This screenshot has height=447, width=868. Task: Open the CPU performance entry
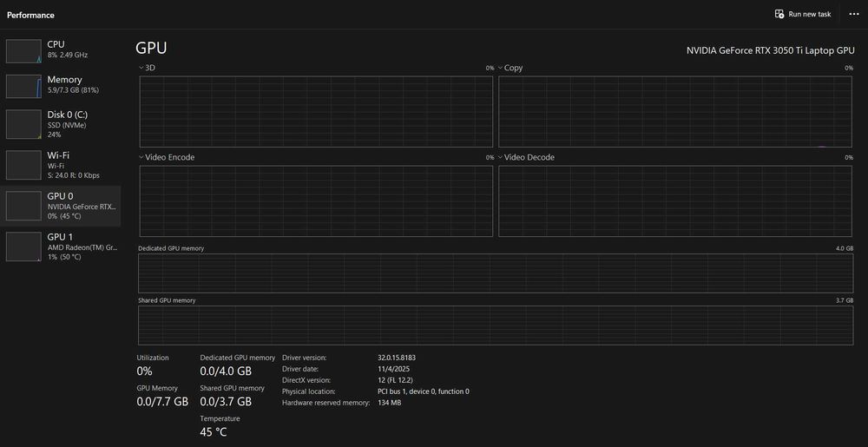pyautogui.click(x=61, y=51)
